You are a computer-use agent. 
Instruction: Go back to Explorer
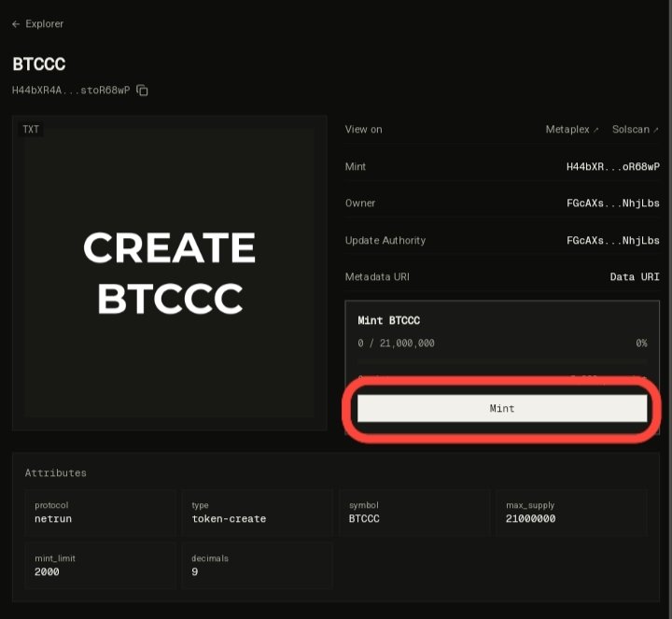pyautogui.click(x=37, y=24)
